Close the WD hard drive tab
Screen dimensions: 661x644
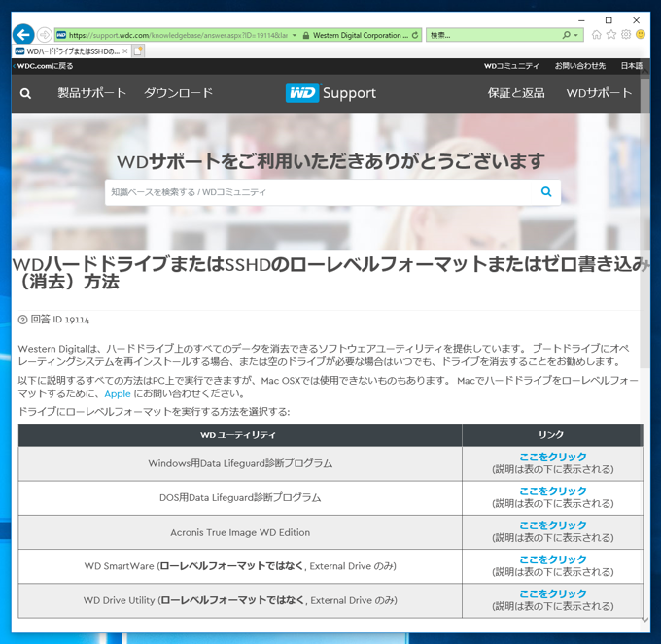pyautogui.click(x=124, y=51)
